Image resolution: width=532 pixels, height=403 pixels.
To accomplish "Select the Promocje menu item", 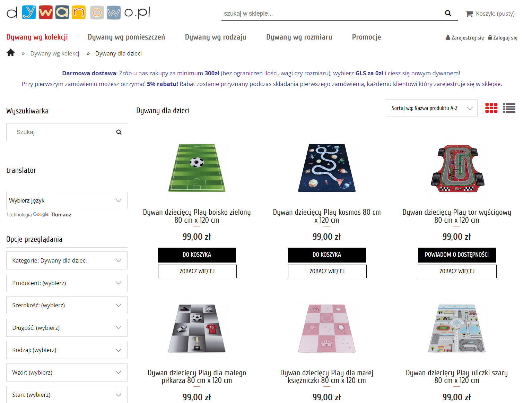I will [x=366, y=37].
